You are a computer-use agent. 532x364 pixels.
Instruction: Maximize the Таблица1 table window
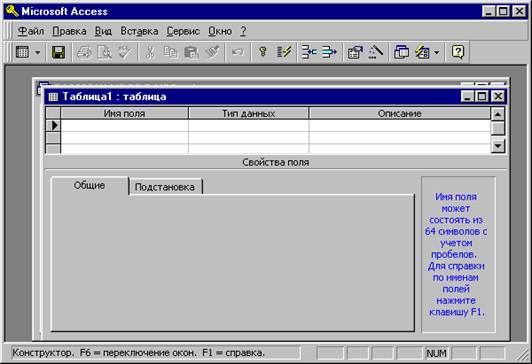click(x=482, y=97)
